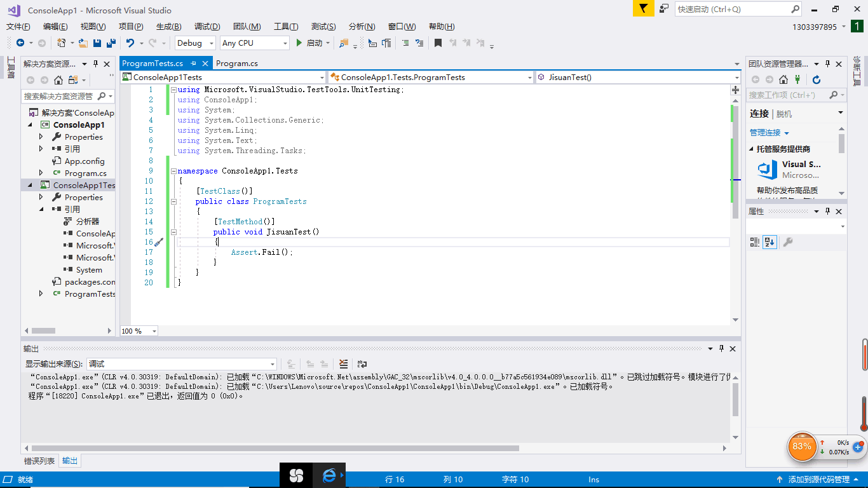Viewport: 868px width, 488px height.
Task: Toggle a bookmark on the current line
Action: click(438, 43)
